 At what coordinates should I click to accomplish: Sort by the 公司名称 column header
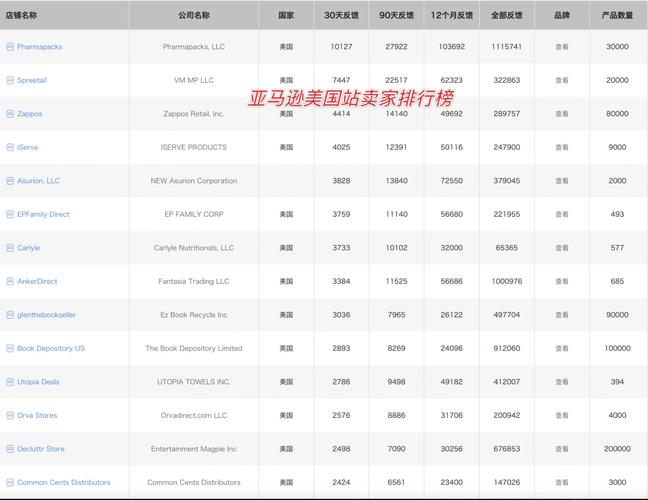[194, 15]
